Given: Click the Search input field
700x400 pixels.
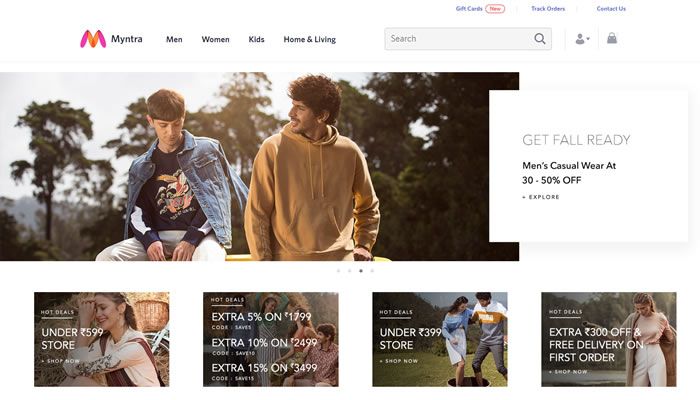Looking at the screenshot, I should (455, 39).
